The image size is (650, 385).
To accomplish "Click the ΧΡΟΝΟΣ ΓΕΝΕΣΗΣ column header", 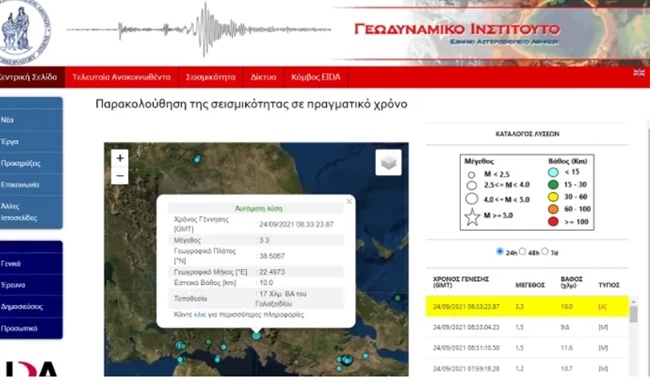I will click(x=461, y=282).
